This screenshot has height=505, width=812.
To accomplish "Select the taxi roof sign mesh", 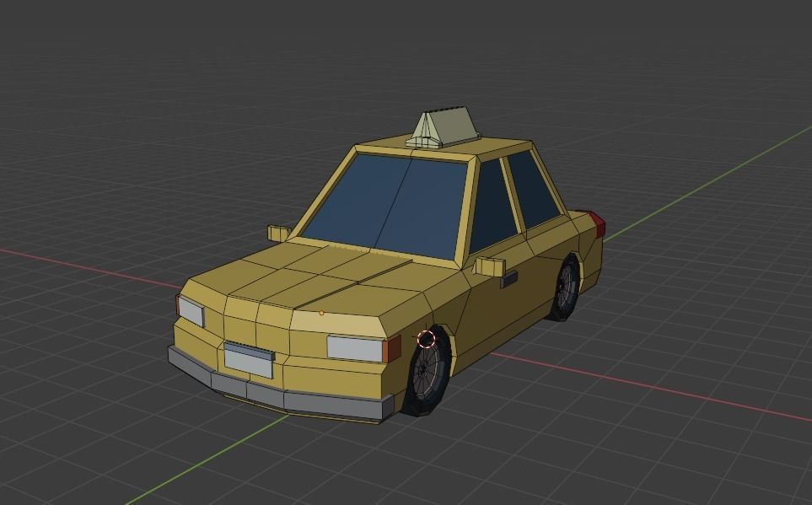I will [x=444, y=128].
